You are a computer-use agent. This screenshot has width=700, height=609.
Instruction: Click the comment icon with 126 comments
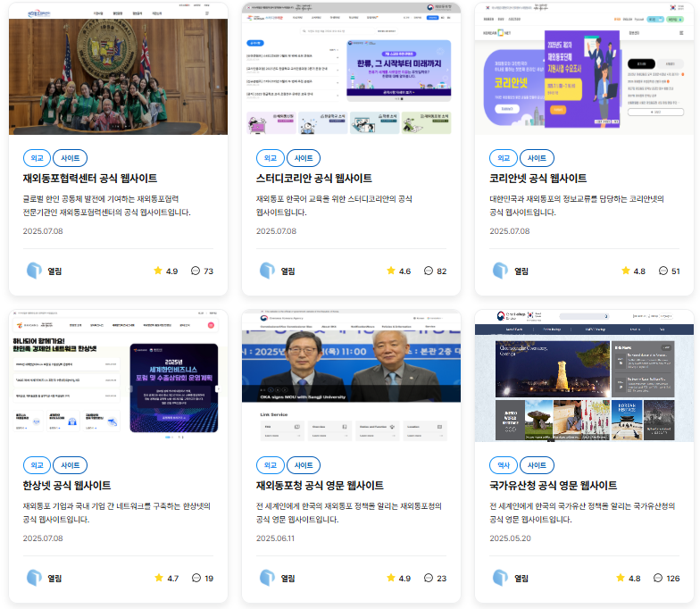658,578
